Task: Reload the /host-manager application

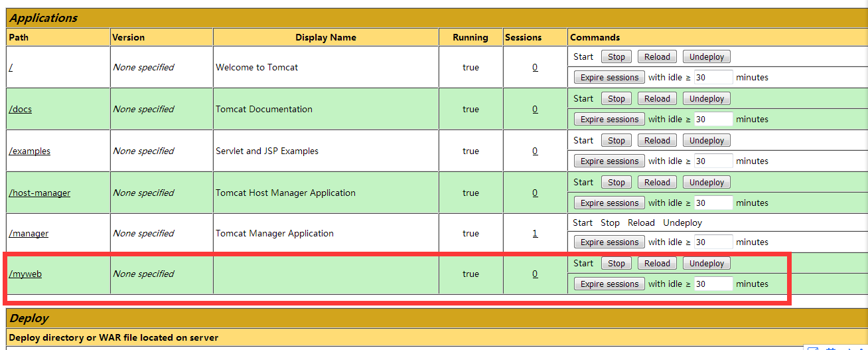Action: click(x=657, y=183)
